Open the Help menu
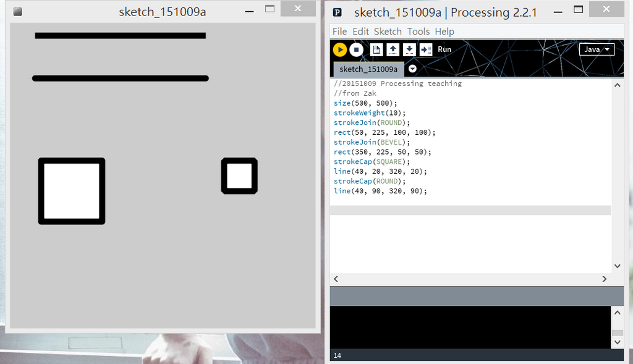The image size is (633, 364). [444, 32]
